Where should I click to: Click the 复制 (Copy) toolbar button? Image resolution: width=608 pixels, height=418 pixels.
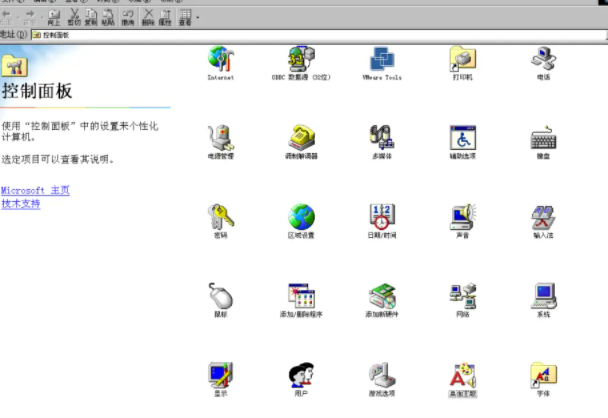91,18
